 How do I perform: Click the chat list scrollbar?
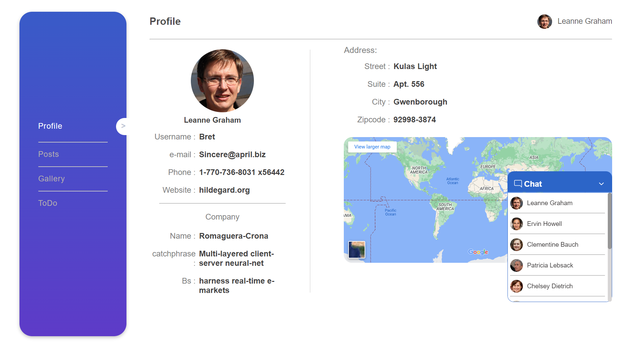[609, 221]
